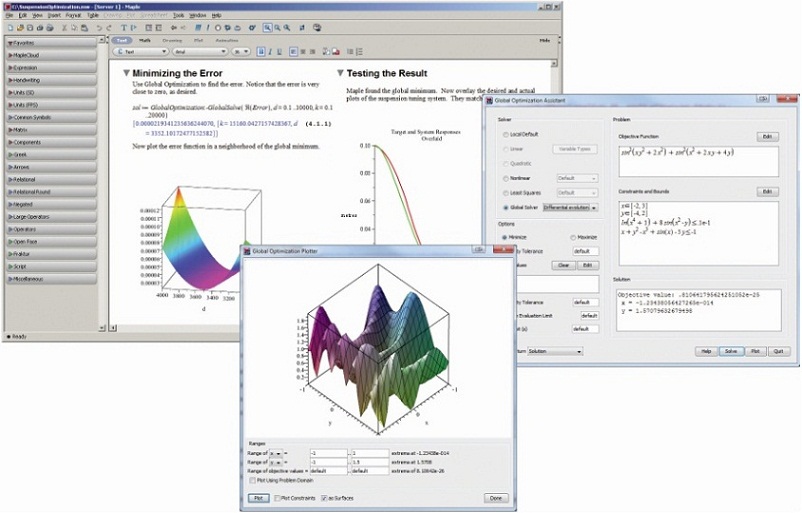Cut the selection using the scissors icon
The width and height of the screenshot is (802, 513).
64,28
